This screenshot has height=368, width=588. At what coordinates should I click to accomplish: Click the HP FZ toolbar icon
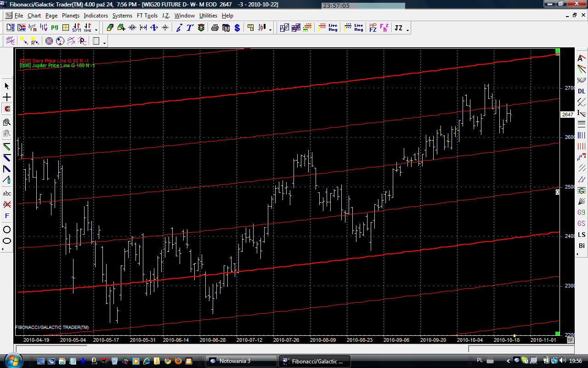click(373, 28)
